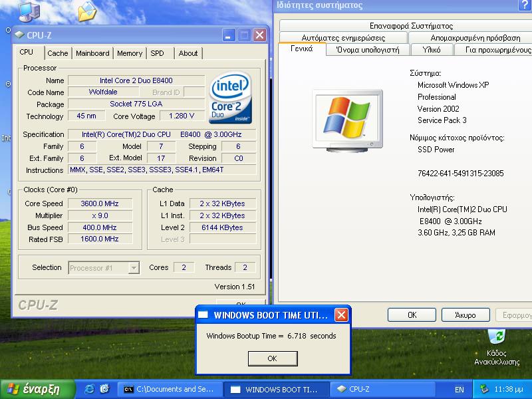Image resolution: width=532 pixels, height=399 pixels.
Task: Select the Γενικά tab in System Properties
Action: 302,49
